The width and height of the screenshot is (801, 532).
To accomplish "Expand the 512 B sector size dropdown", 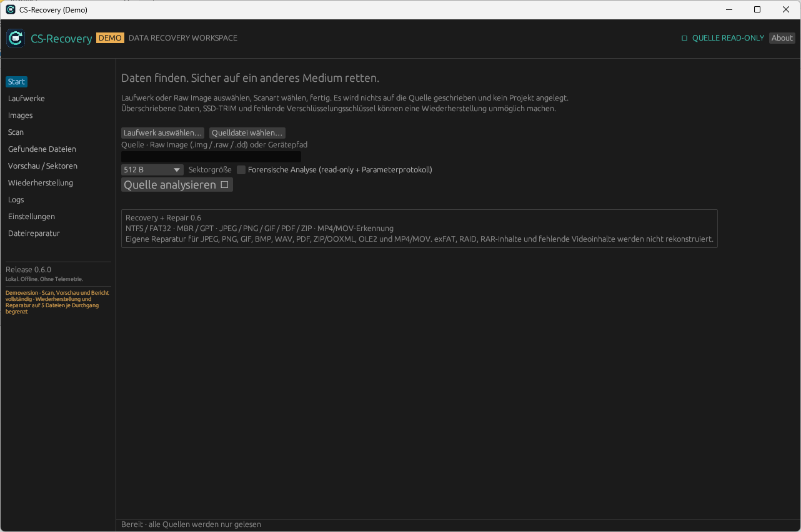I will click(152, 170).
